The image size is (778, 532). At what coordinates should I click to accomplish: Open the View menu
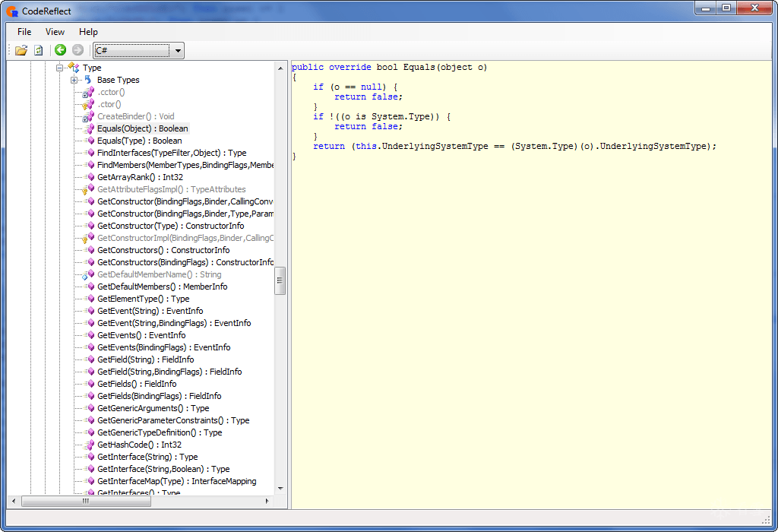pyautogui.click(x=55, y=32)
